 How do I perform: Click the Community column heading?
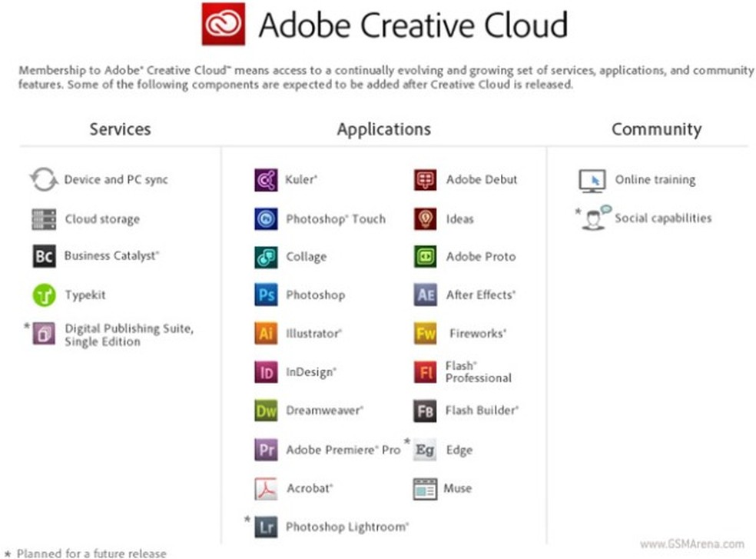click(657, 129)
